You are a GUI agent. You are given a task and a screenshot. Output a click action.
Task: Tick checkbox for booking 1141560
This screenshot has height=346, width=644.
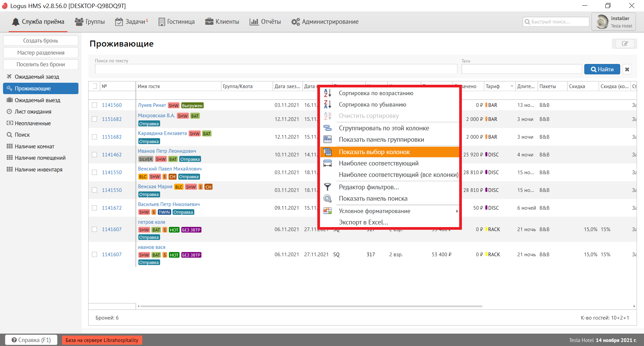pyautogui.click(x=95, y=105)
